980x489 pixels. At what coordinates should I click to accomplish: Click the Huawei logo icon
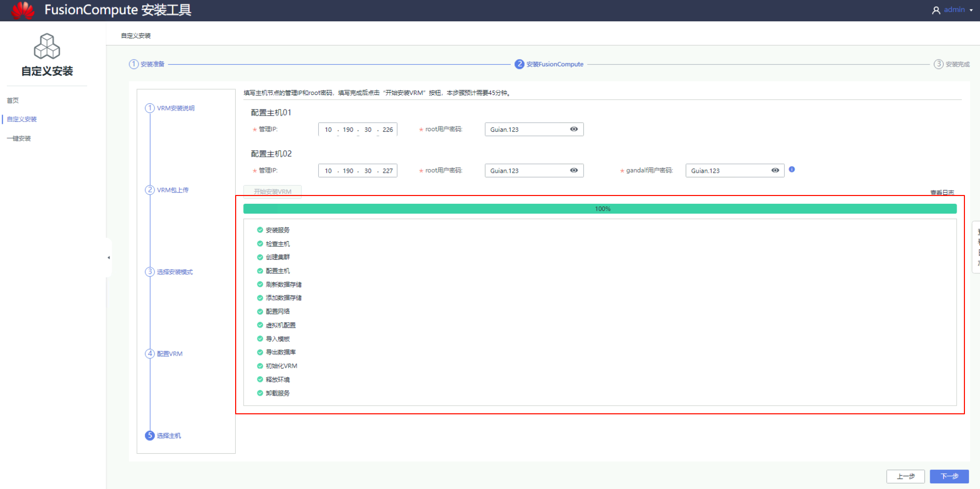(22, 10)
